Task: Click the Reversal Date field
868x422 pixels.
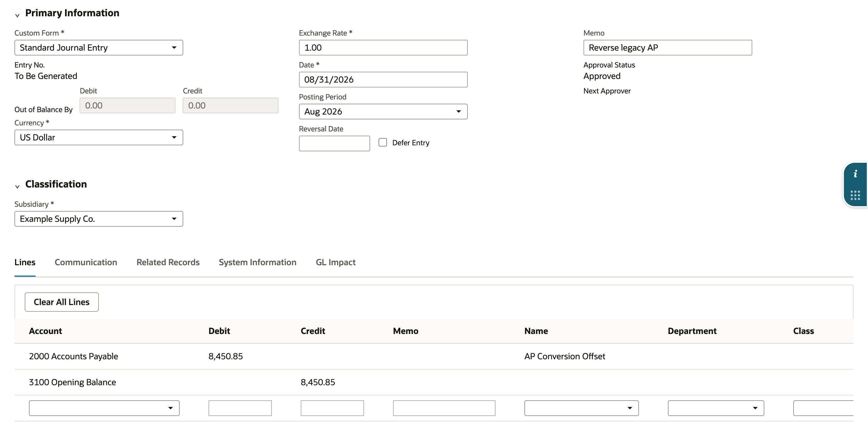Action: point(334,143)
